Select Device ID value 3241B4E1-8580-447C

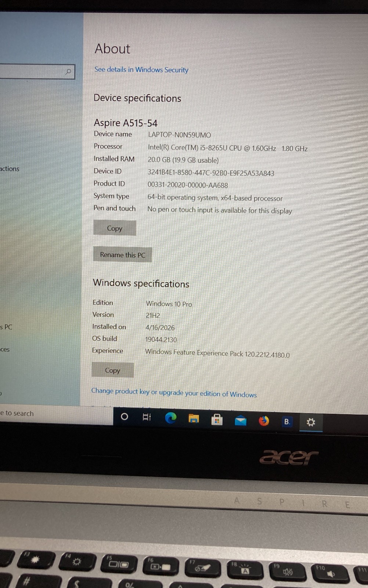pyautogui.click(x=211, y=173)
